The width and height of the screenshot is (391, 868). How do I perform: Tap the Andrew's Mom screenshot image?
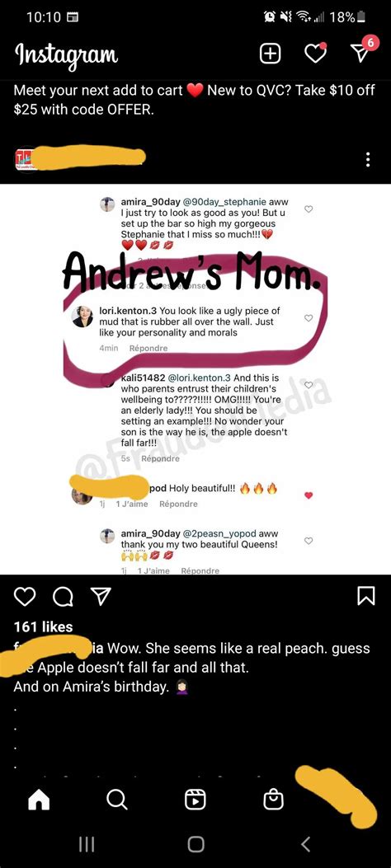(x=195, y=379)
